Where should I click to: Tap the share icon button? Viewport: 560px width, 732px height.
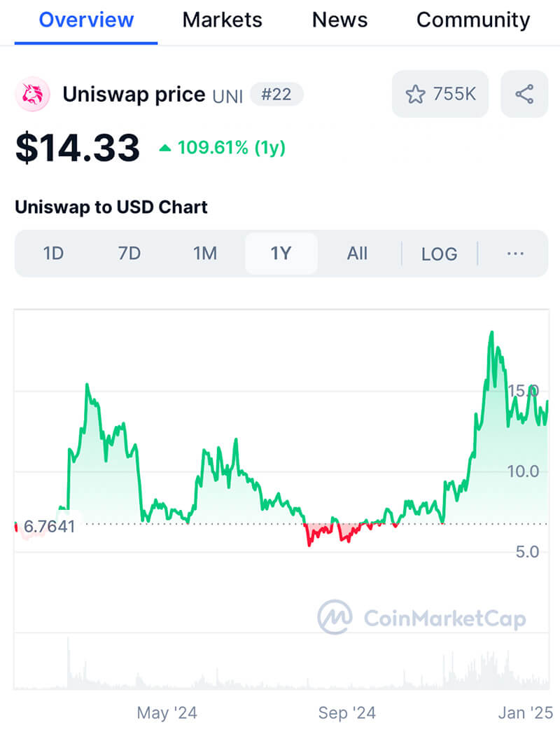click(524, 94)
